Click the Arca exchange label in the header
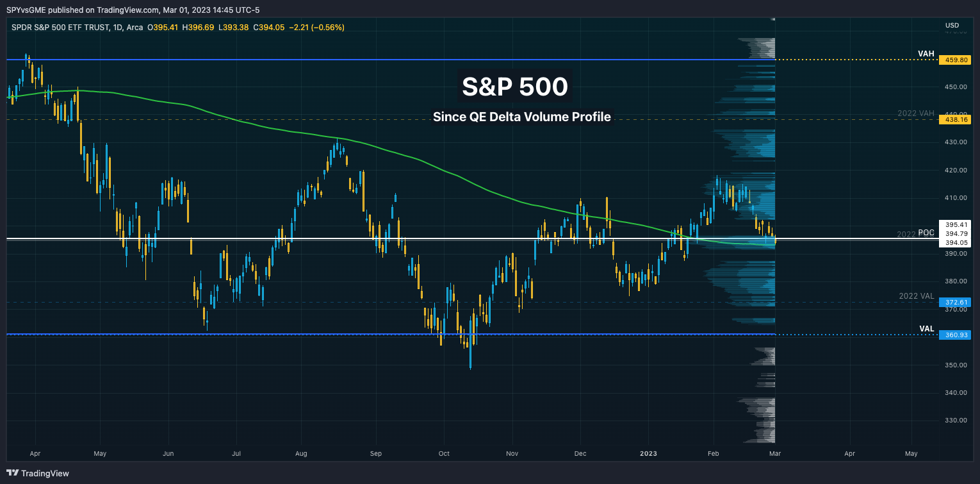The height and width of the screenshot is (484, 980). [x=135, y=28]
